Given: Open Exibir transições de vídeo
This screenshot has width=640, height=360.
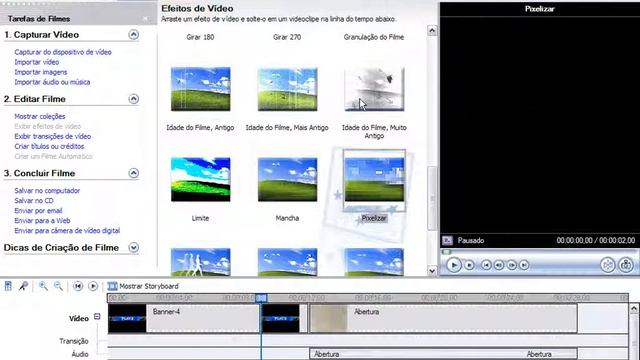Looking at the screenshot, I should 53,136.
